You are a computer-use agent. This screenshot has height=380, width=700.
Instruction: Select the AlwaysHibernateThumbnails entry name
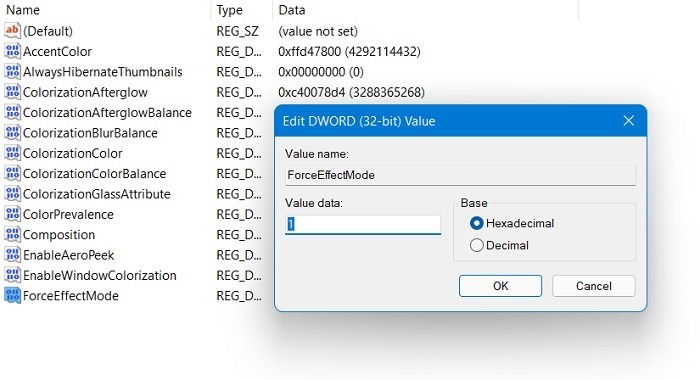[x=103, y=72]
